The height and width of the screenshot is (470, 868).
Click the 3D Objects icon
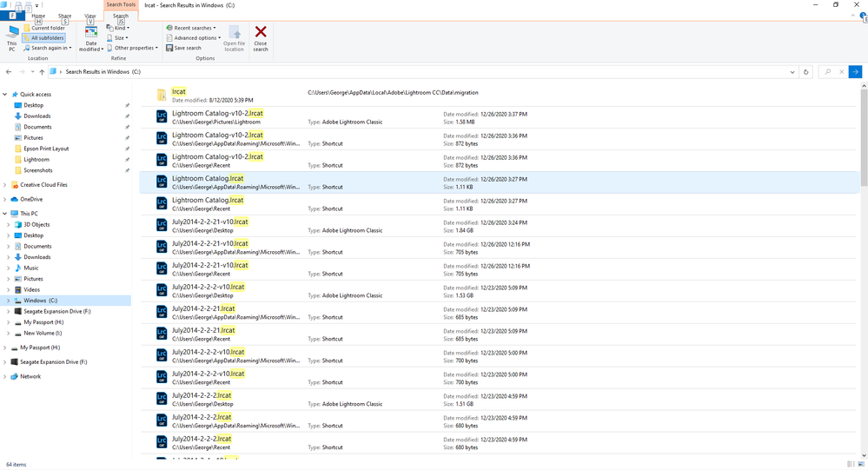pos(17,225)
